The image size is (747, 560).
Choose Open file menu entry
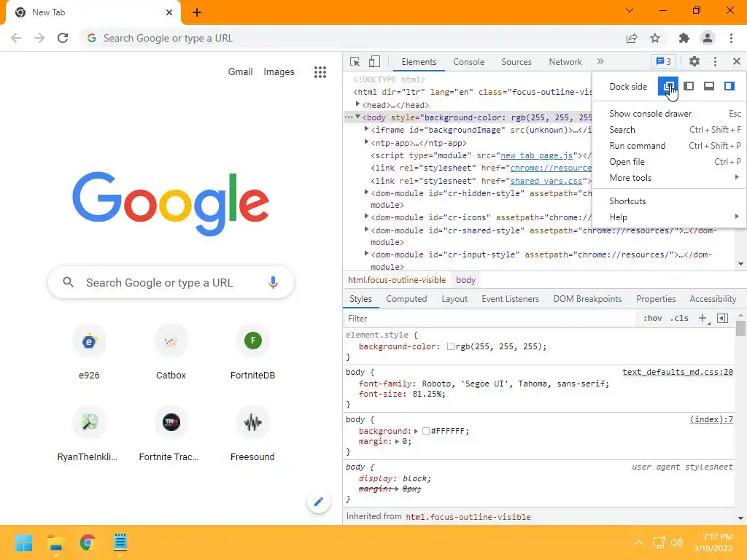click(x=670, y=162)
